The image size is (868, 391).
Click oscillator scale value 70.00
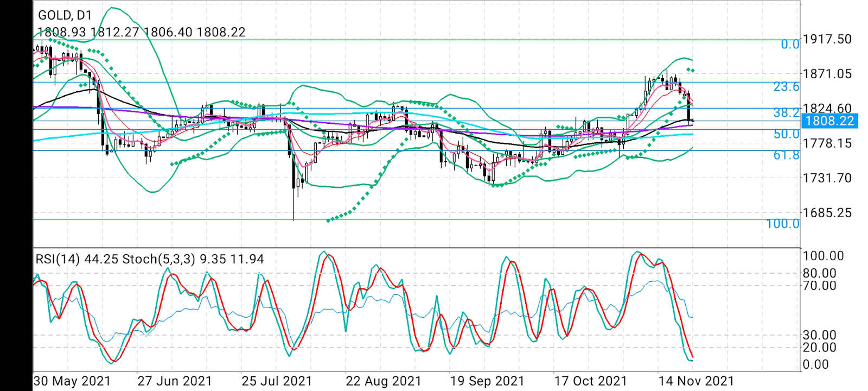pos(820,285)
